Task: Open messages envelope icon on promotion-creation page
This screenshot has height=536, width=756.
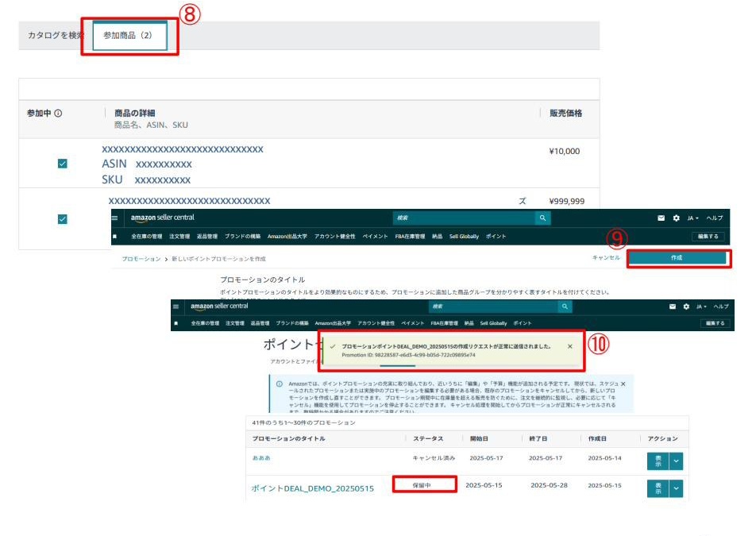Action: [x=661, y=218]
